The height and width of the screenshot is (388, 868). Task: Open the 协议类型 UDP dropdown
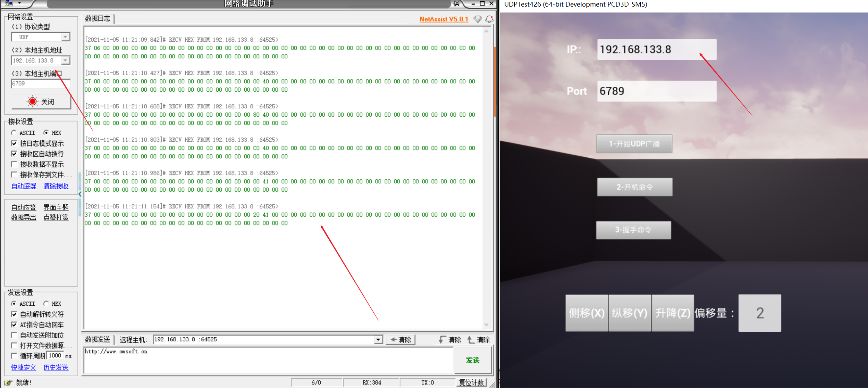point(65,37)
